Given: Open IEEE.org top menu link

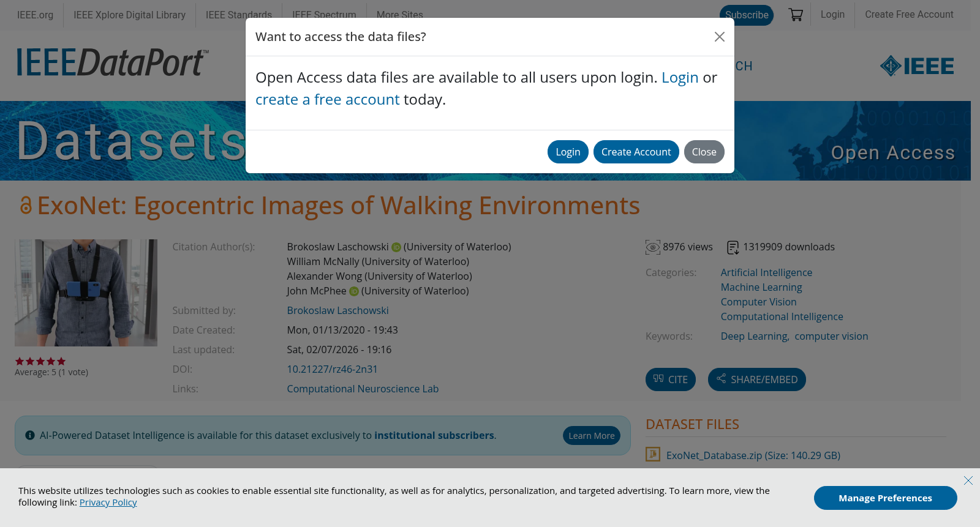Looking at the screenshot, I should pyautogui.click(x=35, y=15).
